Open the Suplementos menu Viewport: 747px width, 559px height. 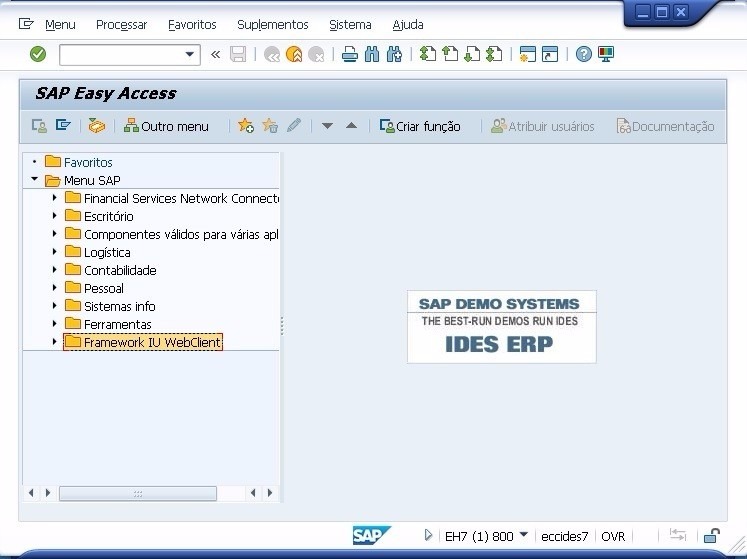[x=273, y=24]
